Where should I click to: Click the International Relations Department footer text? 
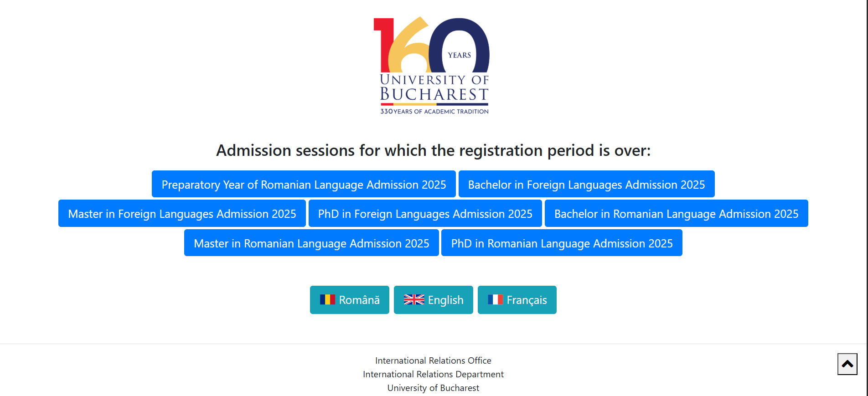click(x=433, y=374)
